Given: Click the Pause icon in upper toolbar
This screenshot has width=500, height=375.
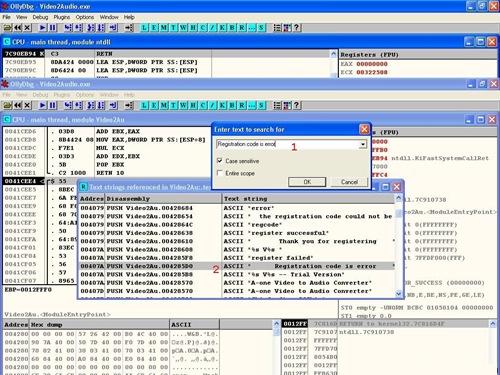Looking at the screenshot, I should (53, 28).
